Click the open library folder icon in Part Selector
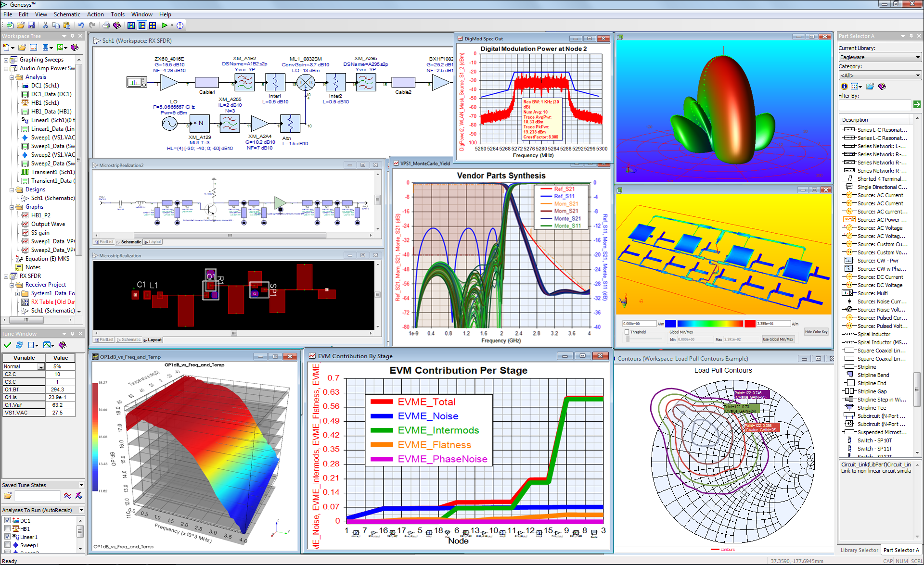Screen dimensions: 924x565 pos(870,87)
